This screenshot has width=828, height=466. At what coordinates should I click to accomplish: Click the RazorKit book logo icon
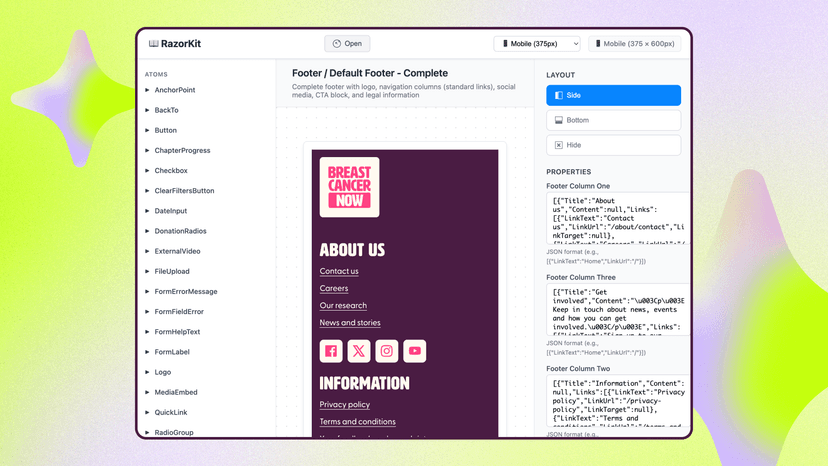coord(153,44)
